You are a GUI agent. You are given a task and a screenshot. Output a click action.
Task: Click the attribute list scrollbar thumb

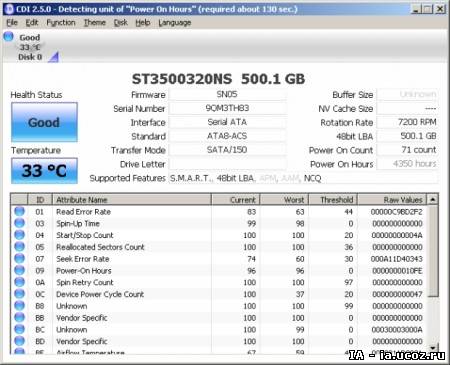click(433, 251)
